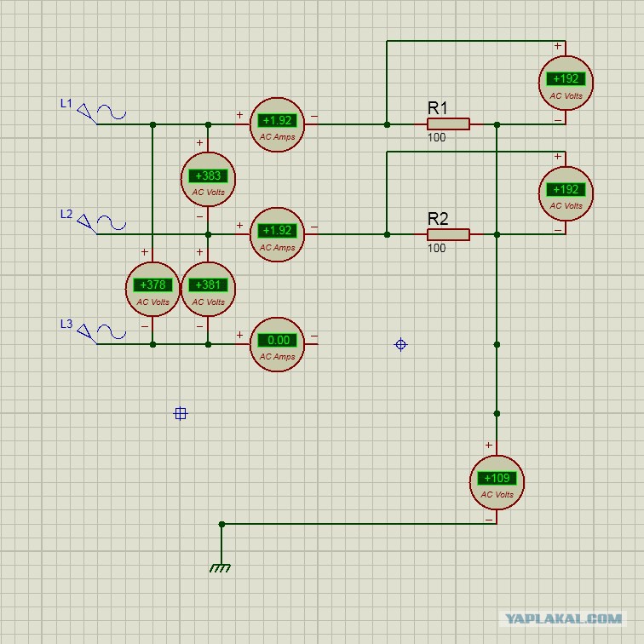Click the junction dot left of R1

point(387,124)
